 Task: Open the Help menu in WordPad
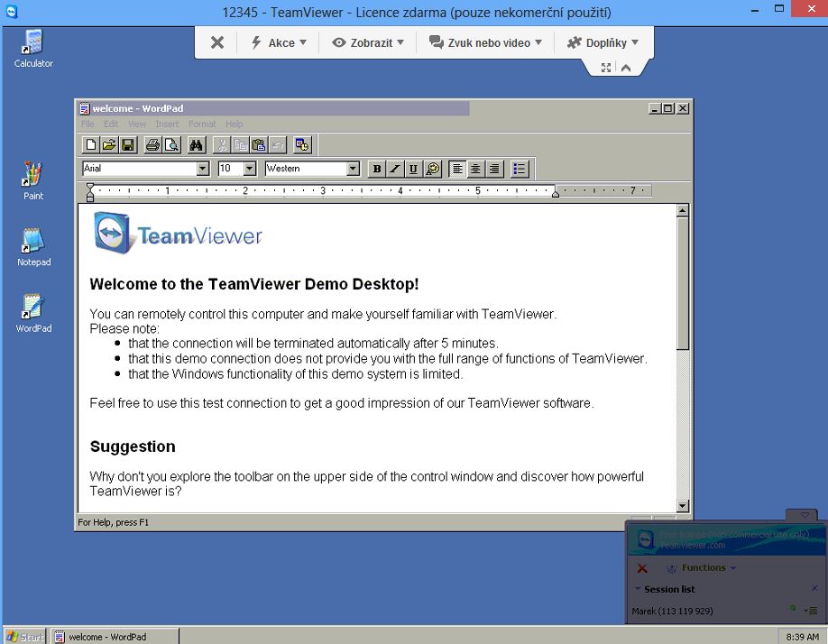[234, 124]
